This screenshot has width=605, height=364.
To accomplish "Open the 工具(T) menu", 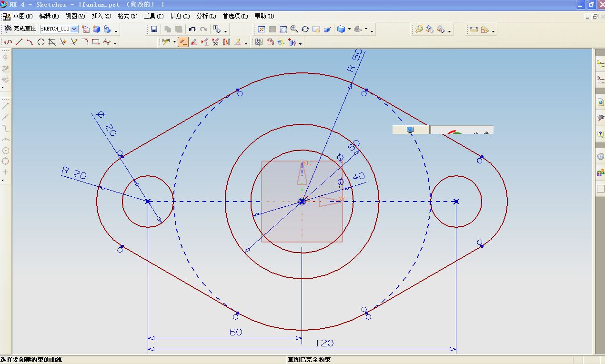I will point(153,16).
